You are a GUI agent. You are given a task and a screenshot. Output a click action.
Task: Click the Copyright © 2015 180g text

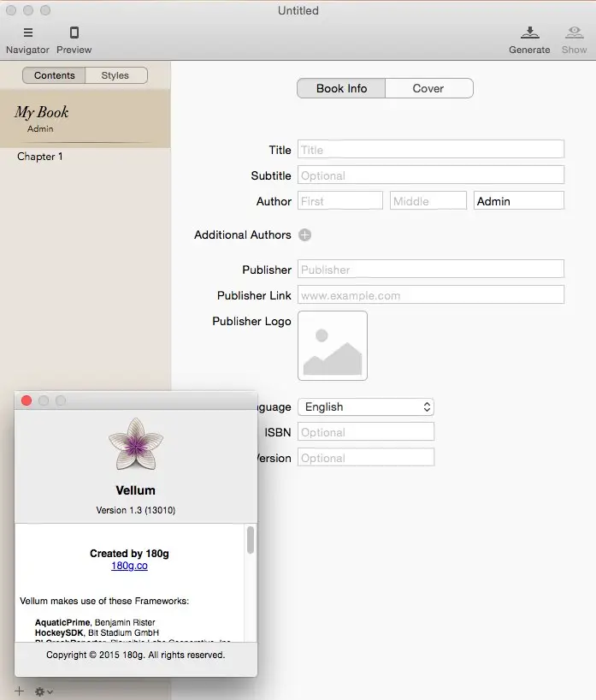[x=136, y=655]
